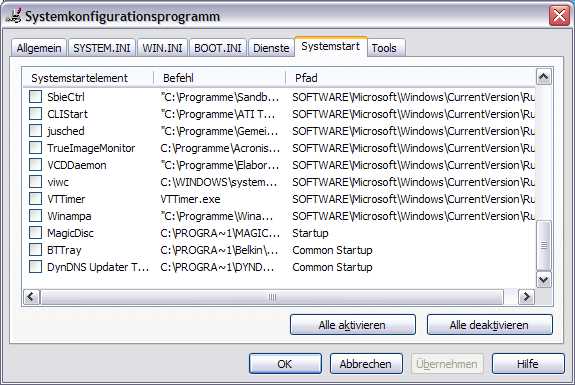Open help with the Hilfe button

point(528,364)
